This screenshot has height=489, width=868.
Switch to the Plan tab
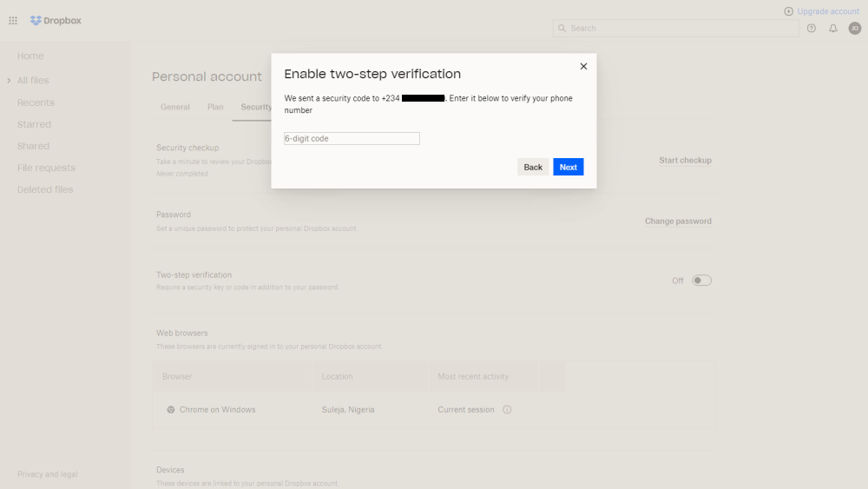pyautogui.click(x=215, y=108)
